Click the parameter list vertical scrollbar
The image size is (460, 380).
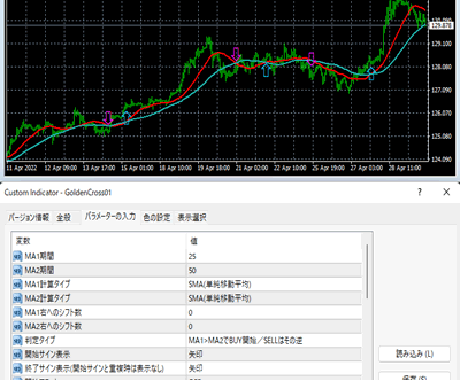367,271
